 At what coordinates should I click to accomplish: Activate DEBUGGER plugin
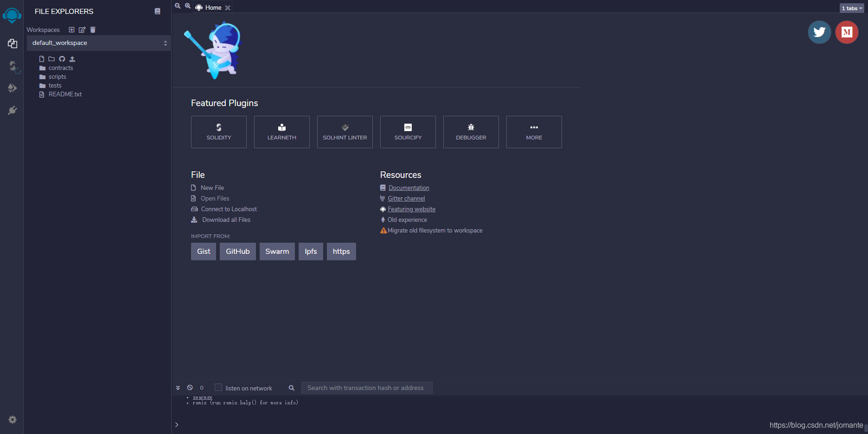(x=471, y=132)
